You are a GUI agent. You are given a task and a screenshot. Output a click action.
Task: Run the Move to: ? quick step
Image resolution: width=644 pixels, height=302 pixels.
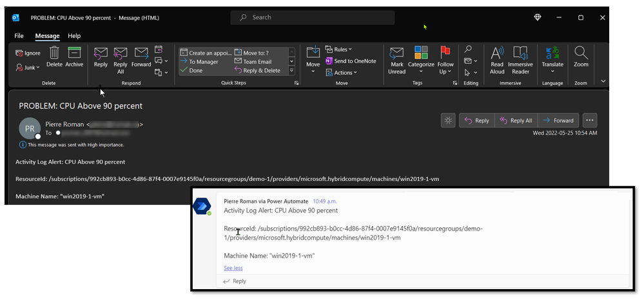point(252,53)
